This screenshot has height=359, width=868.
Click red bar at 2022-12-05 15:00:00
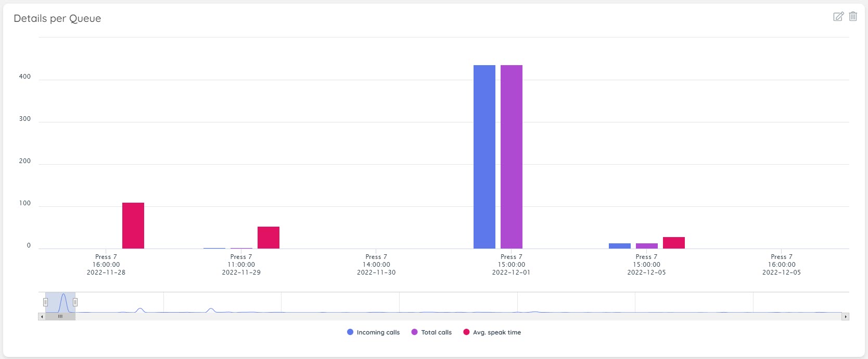point(673,243)
